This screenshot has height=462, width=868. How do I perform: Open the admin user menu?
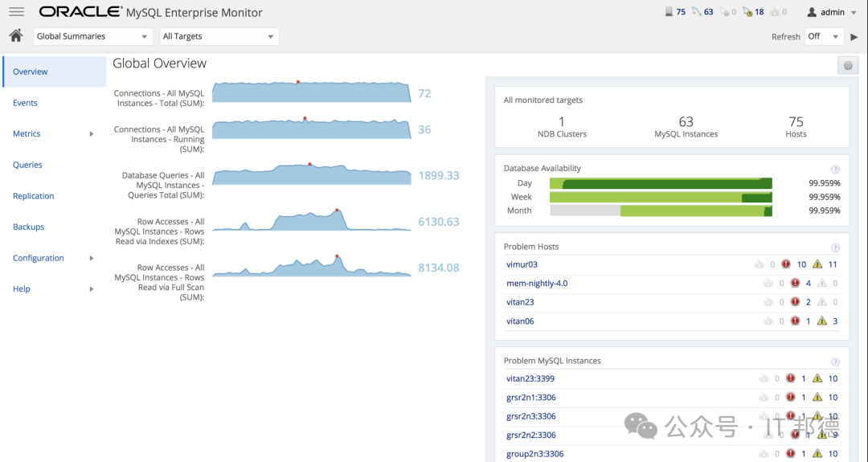point(832,12)
